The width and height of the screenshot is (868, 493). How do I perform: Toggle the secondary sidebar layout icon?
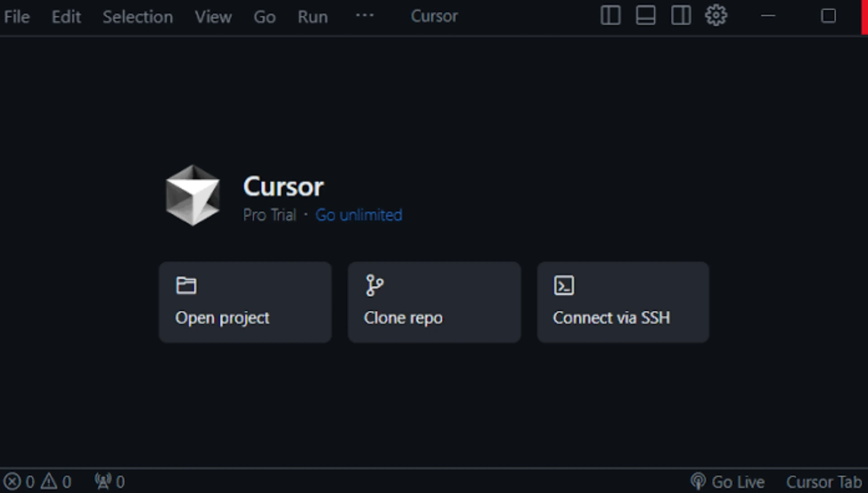coord(681,16)
